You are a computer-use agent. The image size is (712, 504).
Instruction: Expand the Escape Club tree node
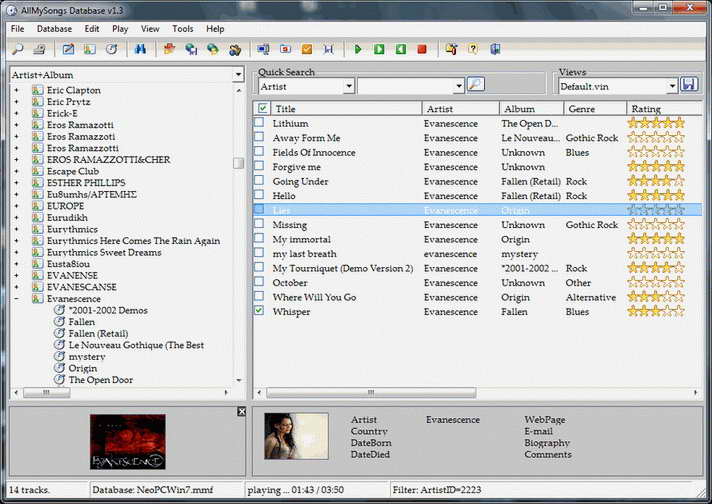[x=17, y=171]
